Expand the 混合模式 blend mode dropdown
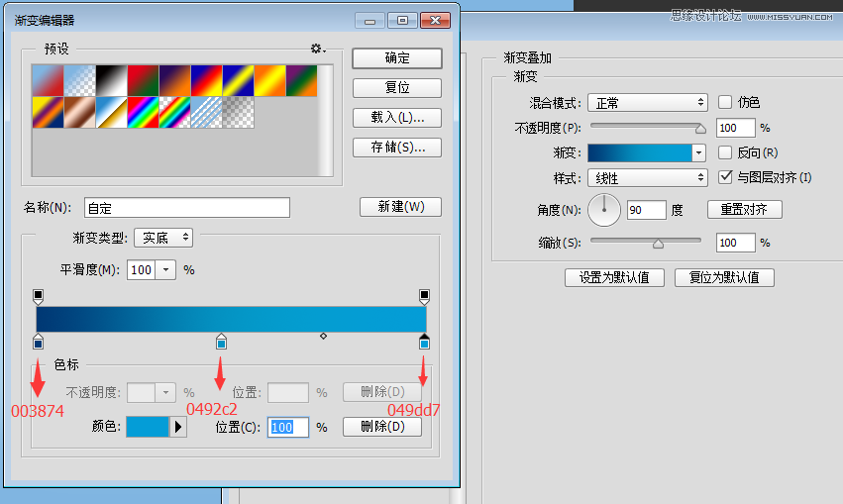This screenshot has width=843, height=504. point(647,102)
